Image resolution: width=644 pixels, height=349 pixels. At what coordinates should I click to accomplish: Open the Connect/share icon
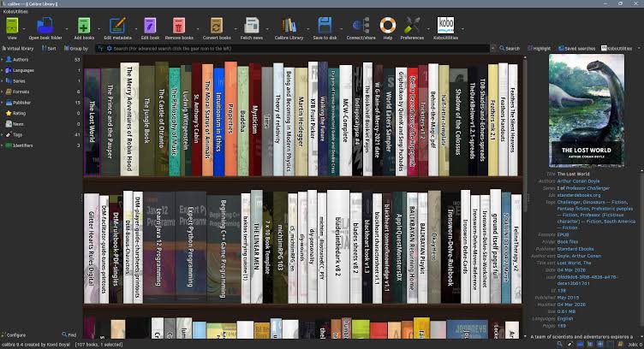tap(361, 26)
